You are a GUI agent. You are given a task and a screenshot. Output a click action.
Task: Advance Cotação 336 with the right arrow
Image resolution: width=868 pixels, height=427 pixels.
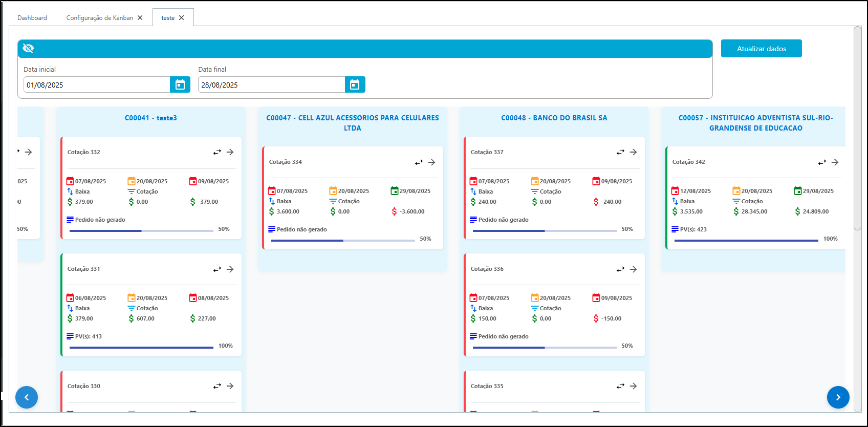(x=634, y=269)
